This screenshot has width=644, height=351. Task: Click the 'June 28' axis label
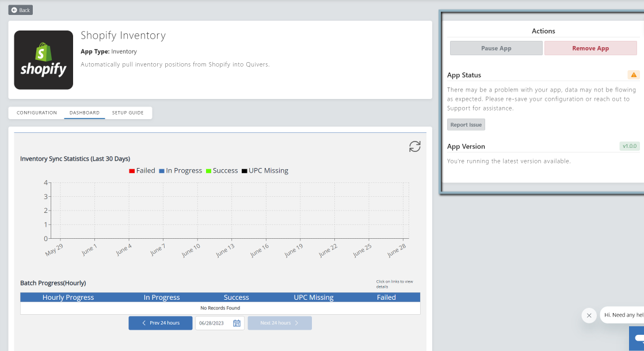tap(397, 250)
